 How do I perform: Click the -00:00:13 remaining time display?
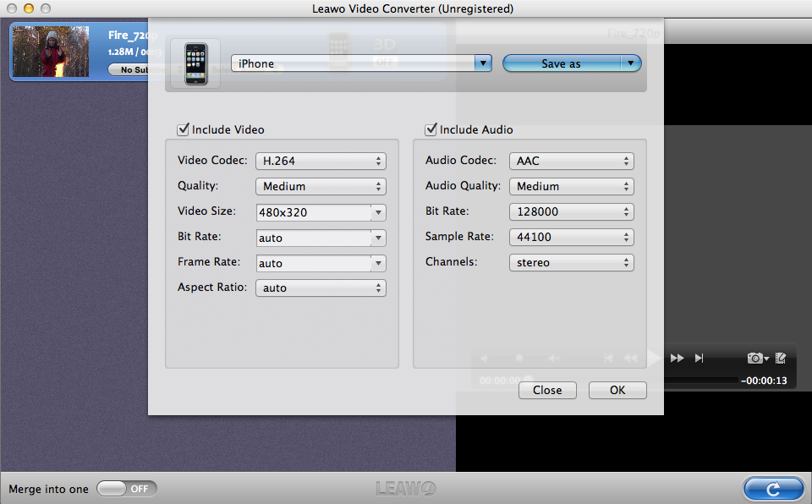coord(764,381)
